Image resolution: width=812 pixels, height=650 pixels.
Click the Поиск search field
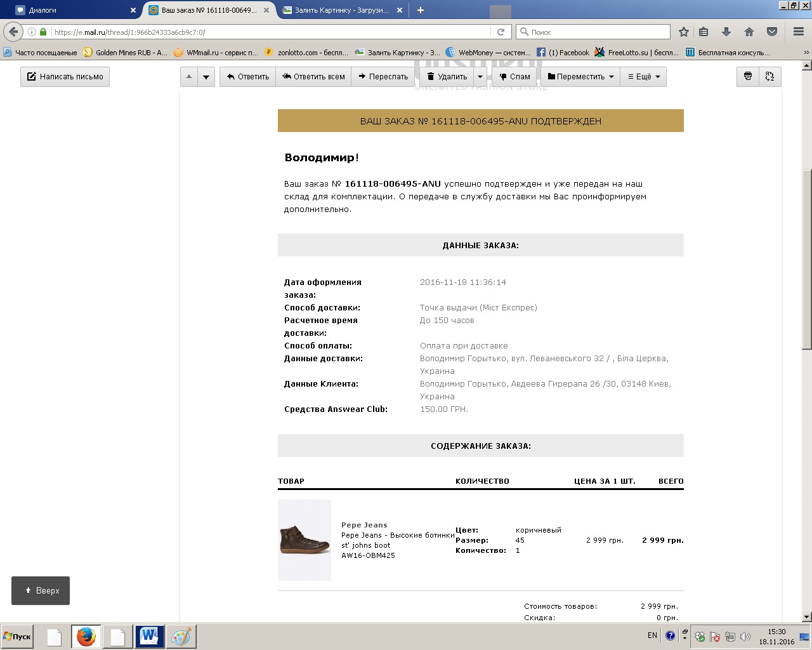click(594, 32)
